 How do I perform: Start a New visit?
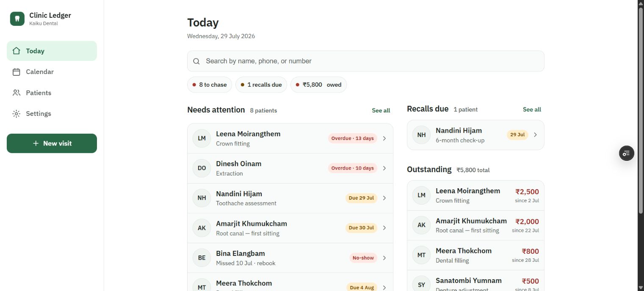[52, 143]
